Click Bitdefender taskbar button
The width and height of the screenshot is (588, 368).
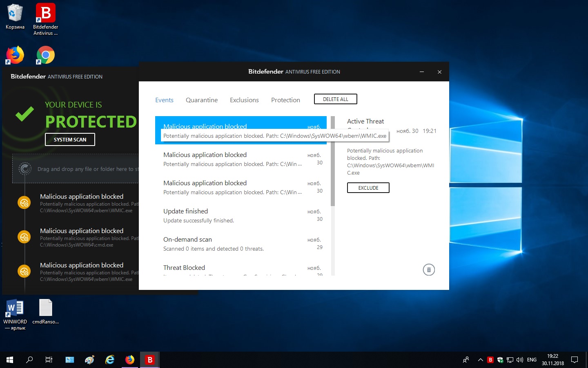(x=149, y=360)
